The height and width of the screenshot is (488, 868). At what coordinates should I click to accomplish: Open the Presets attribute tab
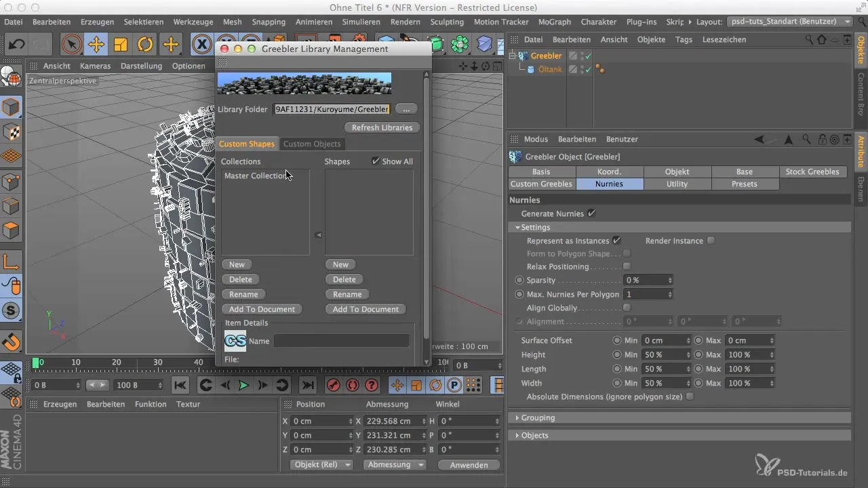point(745,184)
